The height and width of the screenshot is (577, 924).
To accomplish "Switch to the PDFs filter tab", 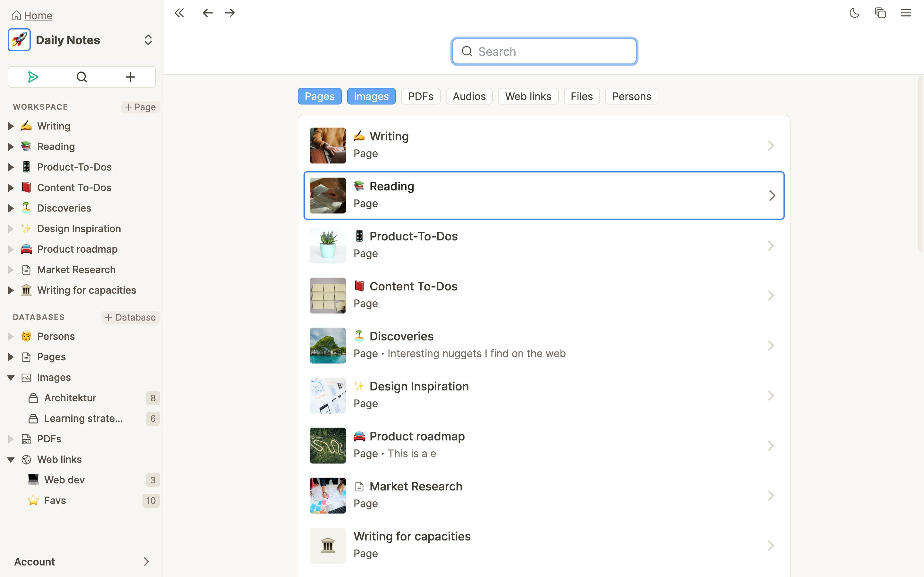I will (420, 96).
